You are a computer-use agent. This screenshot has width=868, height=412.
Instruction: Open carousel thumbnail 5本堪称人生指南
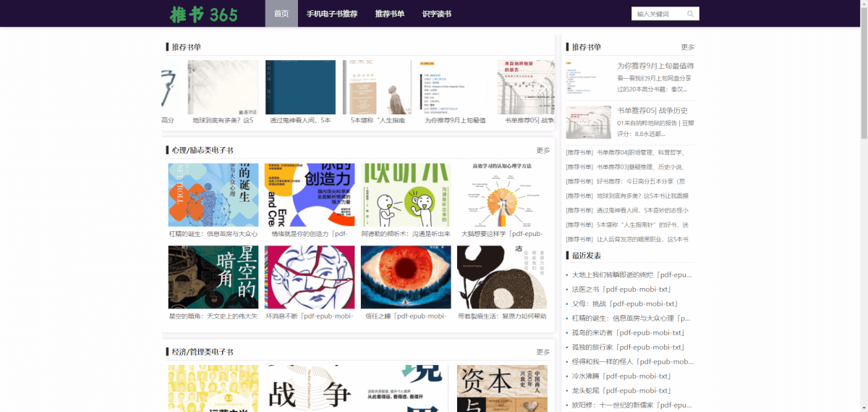click(378, 87)
